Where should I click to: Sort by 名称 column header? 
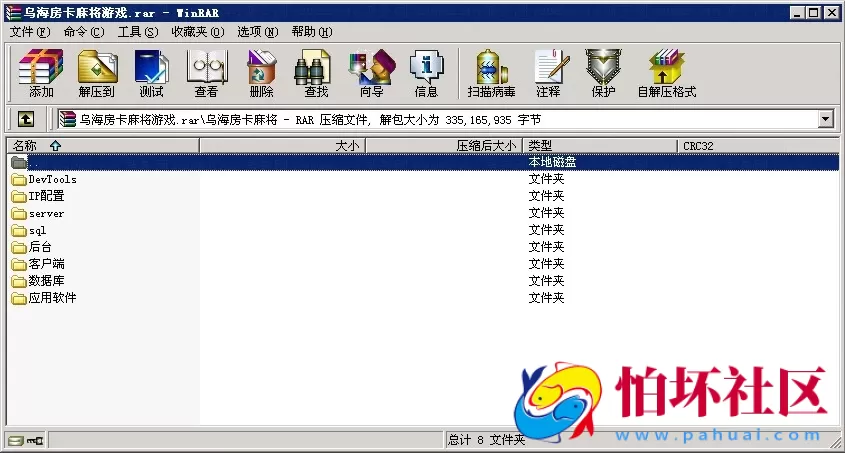click(x=103, y=145)
